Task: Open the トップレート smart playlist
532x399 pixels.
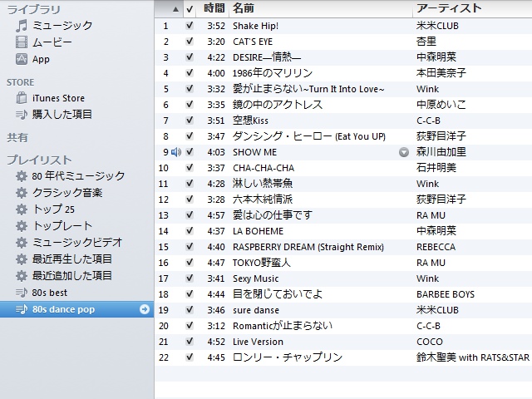Action: point(62,226)
